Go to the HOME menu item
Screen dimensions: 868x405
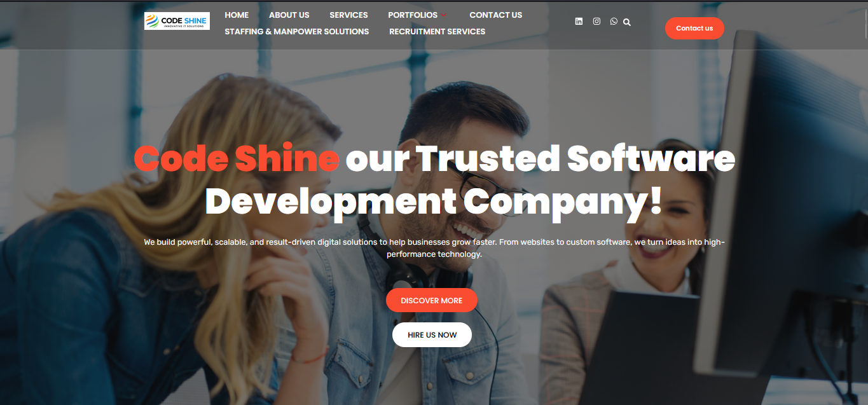tap(237, 15)
